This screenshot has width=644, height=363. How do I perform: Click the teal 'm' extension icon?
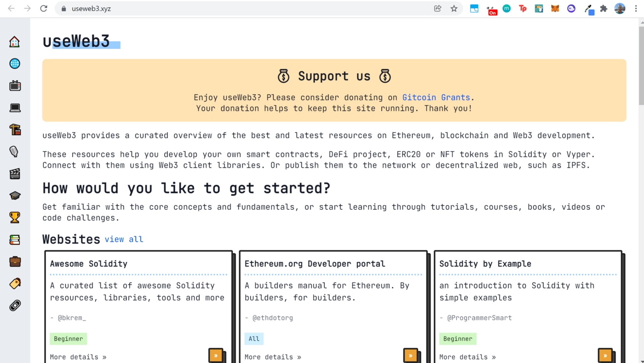tap(506, 8)
